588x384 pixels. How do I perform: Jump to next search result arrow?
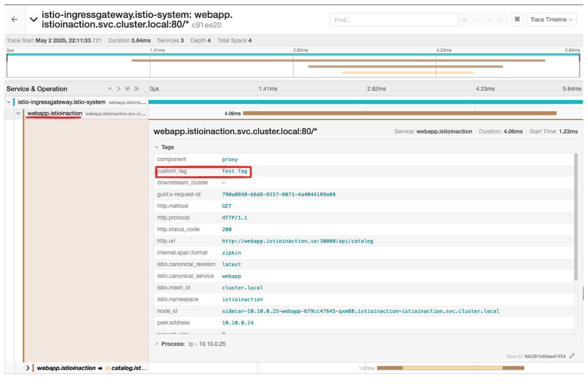pos(489,20)
